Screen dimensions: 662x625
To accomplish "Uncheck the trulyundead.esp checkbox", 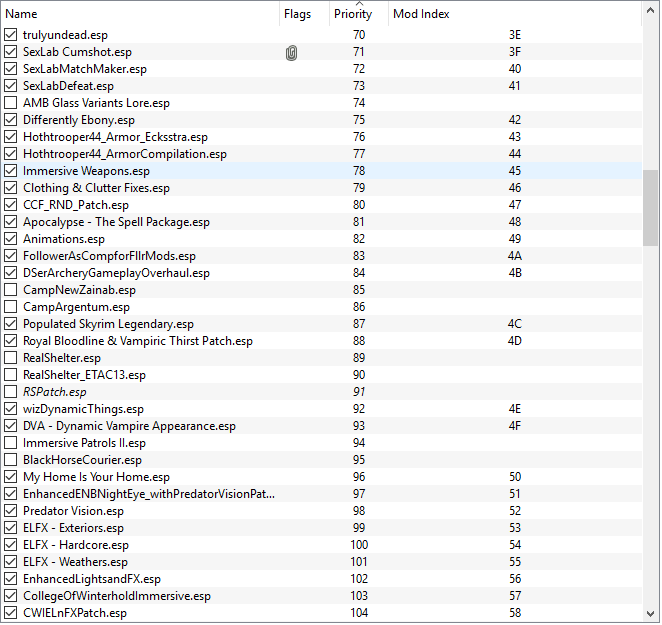I will (x=11, y=35).
